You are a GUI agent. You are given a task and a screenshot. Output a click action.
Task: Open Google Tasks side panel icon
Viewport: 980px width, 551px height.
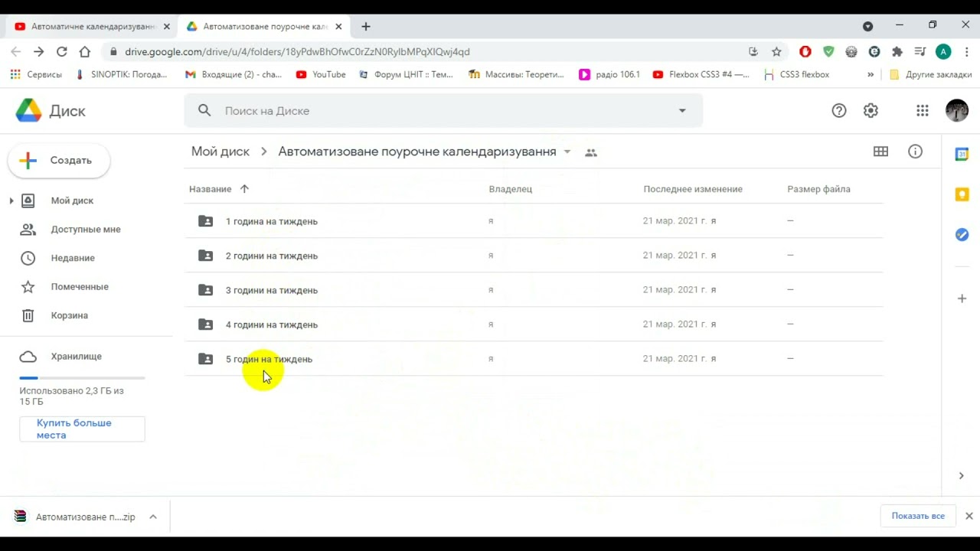point(962,235)
